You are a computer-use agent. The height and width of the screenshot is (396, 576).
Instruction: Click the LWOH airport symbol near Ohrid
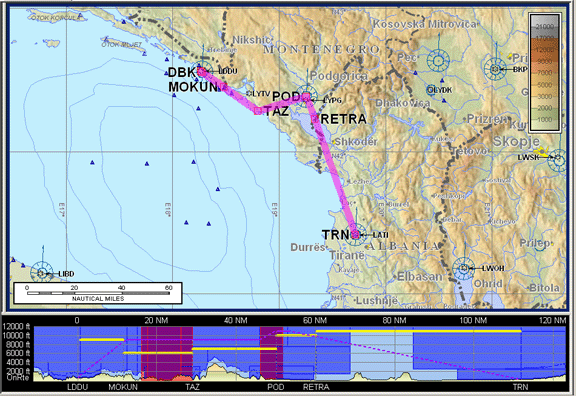click(x=464, y=269)
